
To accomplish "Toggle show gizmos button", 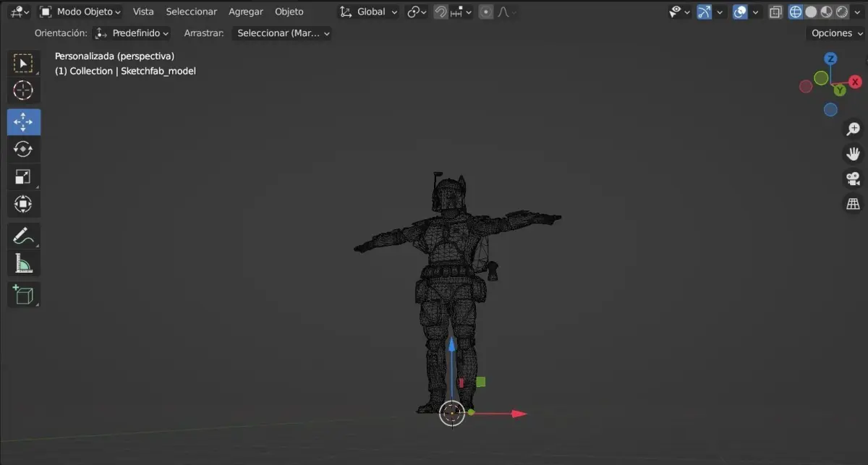I will coord(705,12).
